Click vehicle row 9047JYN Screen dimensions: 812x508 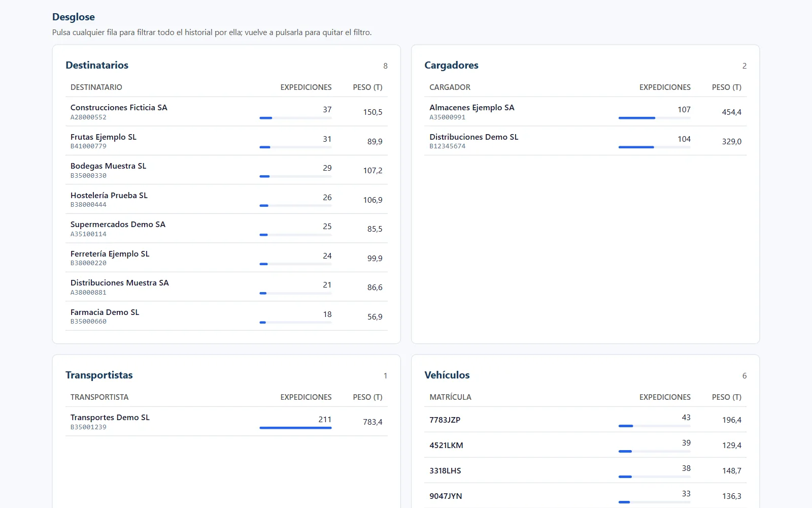(585, 496)
